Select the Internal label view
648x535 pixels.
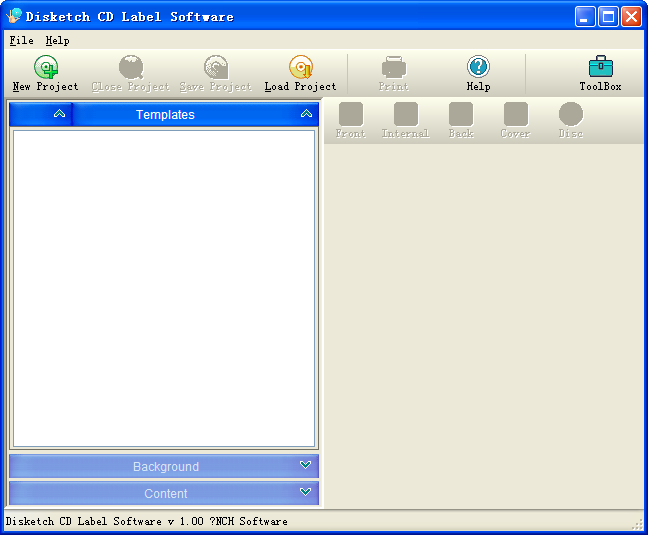click(x=405, y=120)
